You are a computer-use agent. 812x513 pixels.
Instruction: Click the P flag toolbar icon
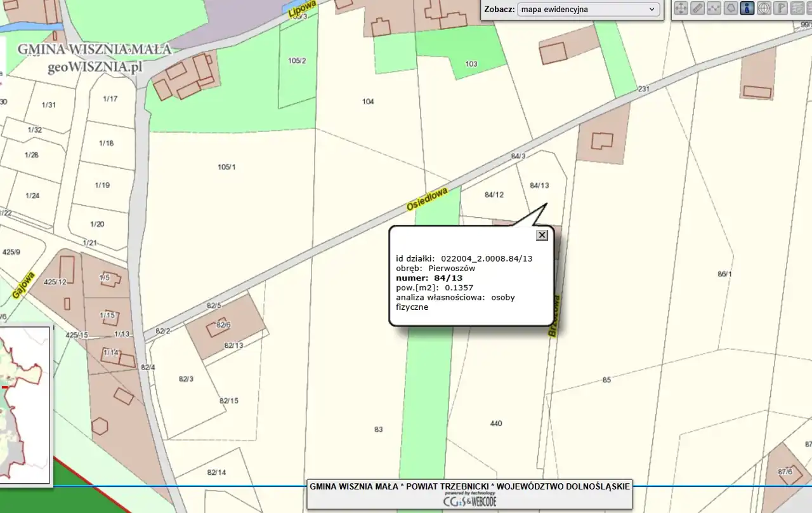780,9
